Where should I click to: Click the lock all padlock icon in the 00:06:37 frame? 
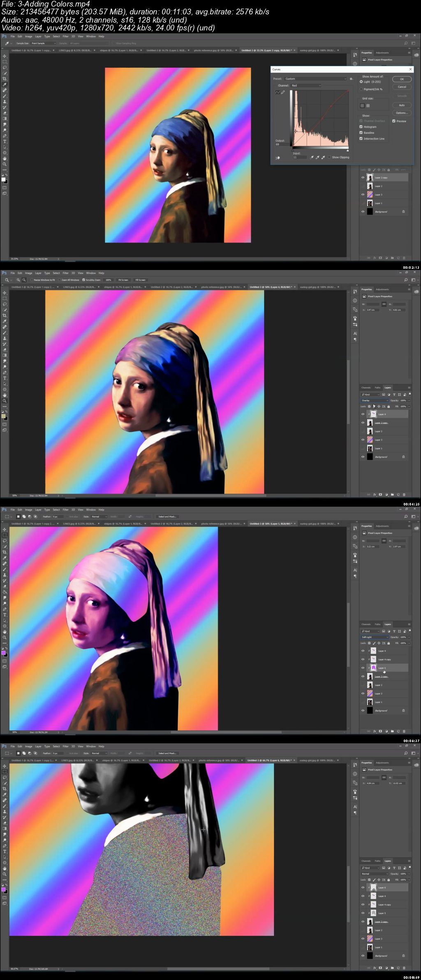point(389,643)
